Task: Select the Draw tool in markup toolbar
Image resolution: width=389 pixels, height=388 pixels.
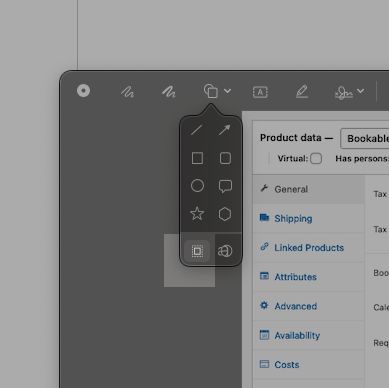Action: point(169,92)
